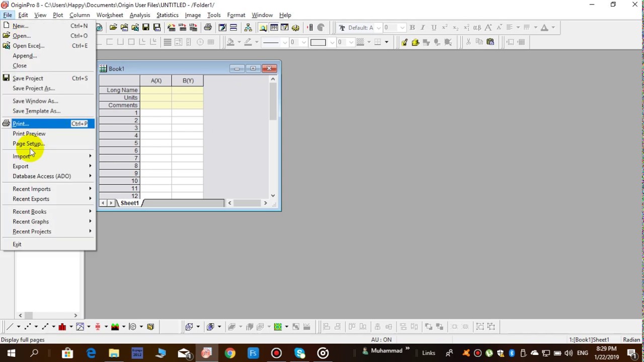
Task: Click the Line plot tool icon
Action: (10, 327)
